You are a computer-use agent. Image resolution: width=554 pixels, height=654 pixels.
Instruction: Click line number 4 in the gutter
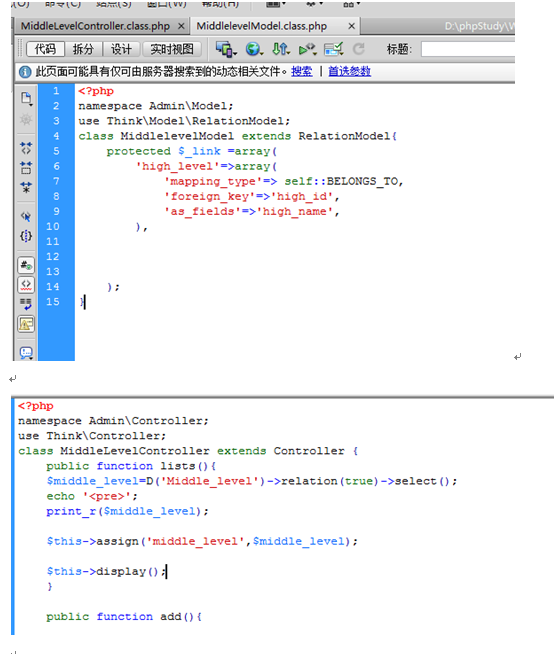pos(56,136)
